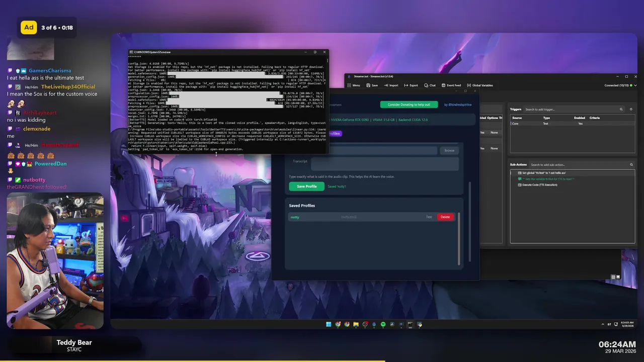The image size is (644, 362).
Task: Show hidden system tray icons chevron
Action: (602, 324)
